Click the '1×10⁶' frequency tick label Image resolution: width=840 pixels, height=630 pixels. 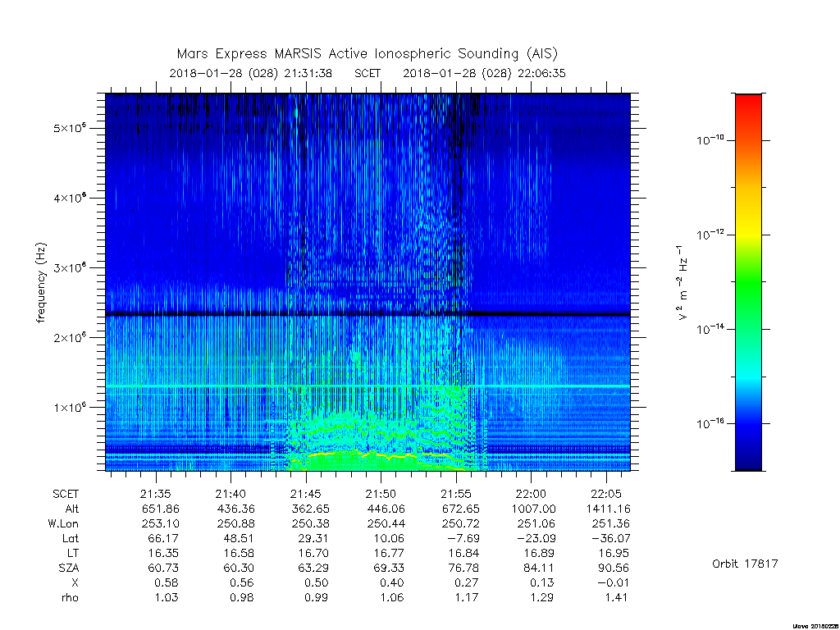point(70,407)
